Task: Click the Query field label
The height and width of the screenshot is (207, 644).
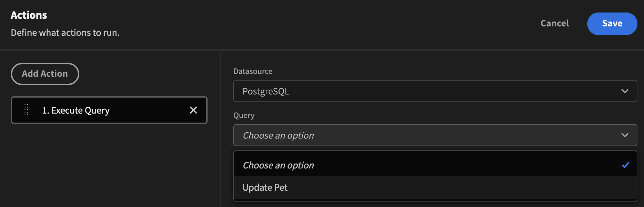Action: [244, 115]
